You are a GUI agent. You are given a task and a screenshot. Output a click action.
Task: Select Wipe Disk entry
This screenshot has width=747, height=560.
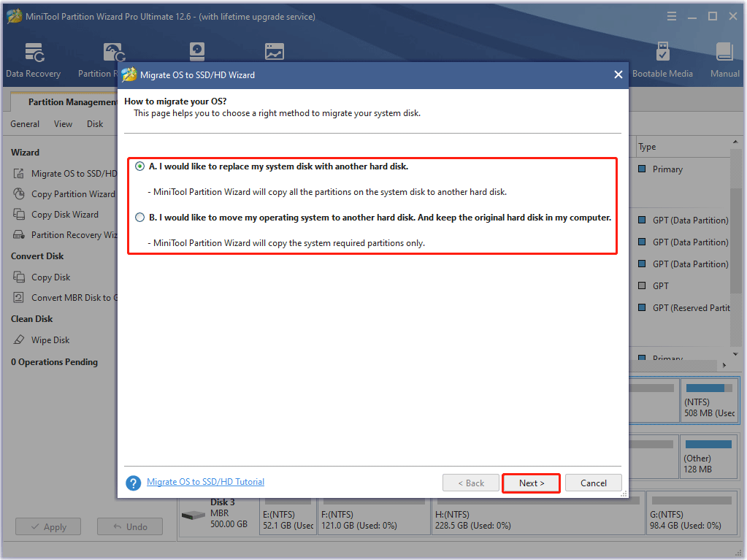point(50,340)
